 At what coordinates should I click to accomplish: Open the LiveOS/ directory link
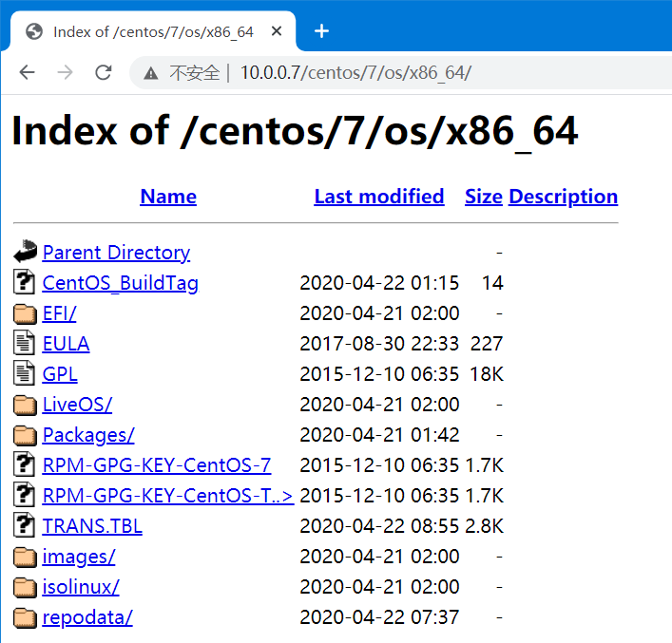coord(77,405)
